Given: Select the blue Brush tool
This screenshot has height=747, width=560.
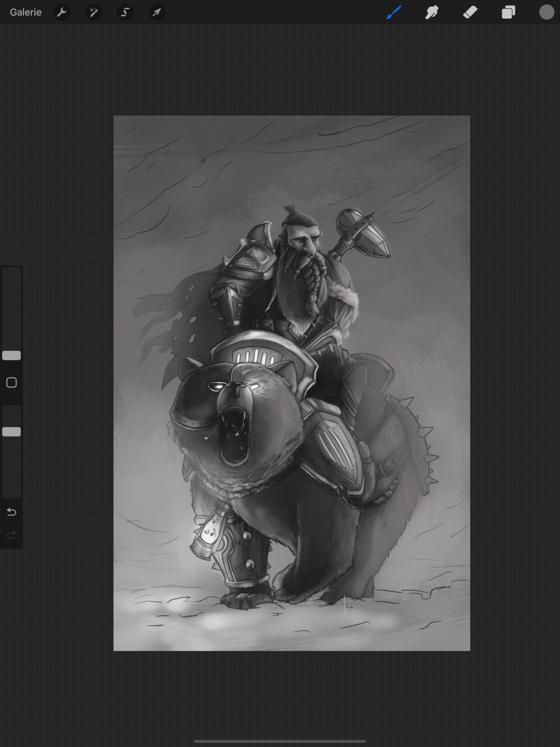Looking at the screenshot, I should pyautogui.click(x=394, y=12).
